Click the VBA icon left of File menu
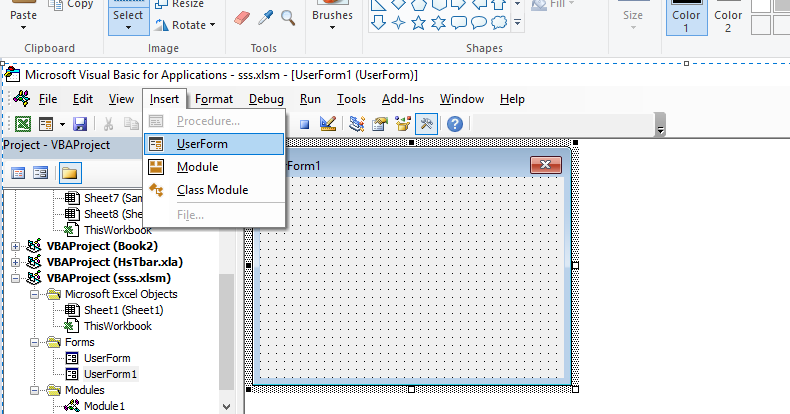Image resolution: width=790 pixels, height=414 pixels. click(21, 98)
